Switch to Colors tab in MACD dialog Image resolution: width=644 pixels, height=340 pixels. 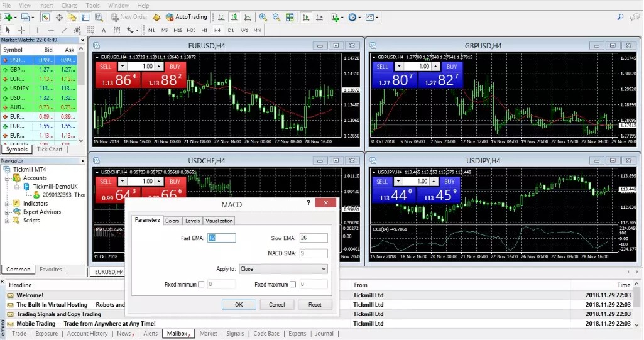pyautogui.click(x=172, y=221)
